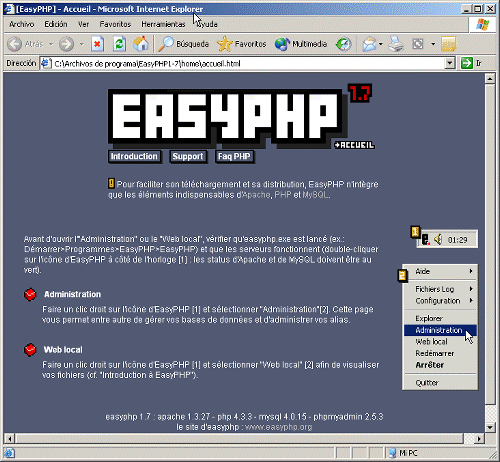Image resolution: width=500 pixels, height=462 pixels.
Task: Expand the Atrás history dropdown arrow
Action: point(51,44)
